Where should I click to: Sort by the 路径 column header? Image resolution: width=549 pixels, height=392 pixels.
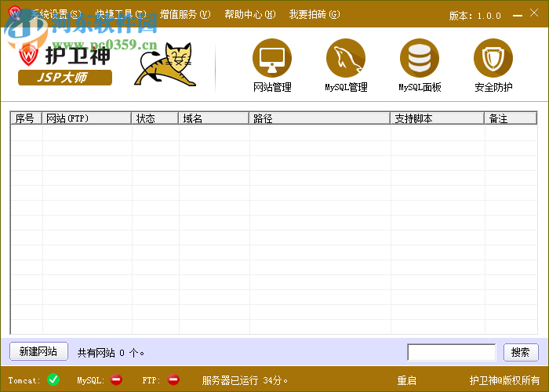(x=319, y=118)
